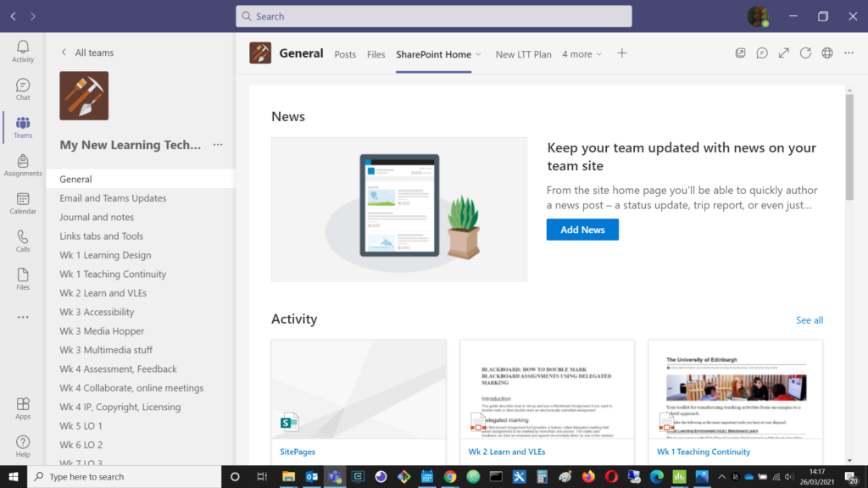Open the user profile avatar

[758, 16]
